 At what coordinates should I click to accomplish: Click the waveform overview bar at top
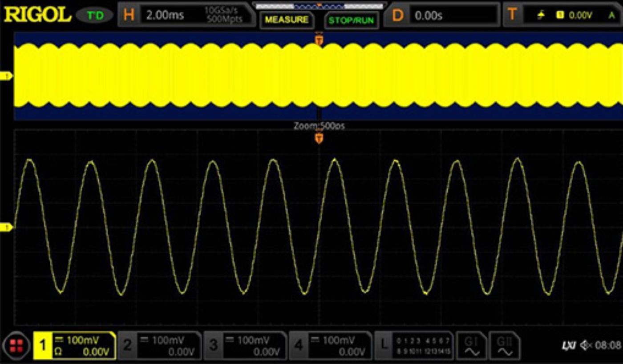[319, 6]
